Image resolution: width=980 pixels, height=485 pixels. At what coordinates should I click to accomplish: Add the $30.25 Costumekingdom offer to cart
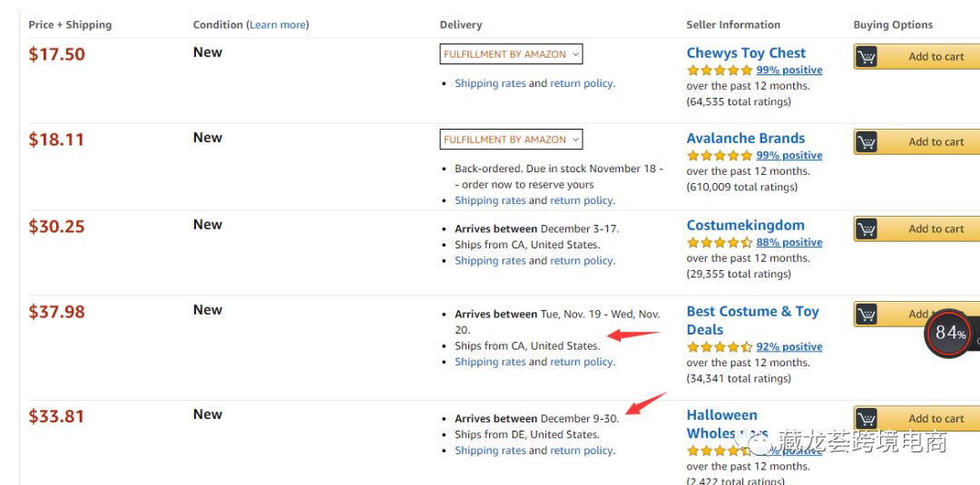tap(936, 229)
